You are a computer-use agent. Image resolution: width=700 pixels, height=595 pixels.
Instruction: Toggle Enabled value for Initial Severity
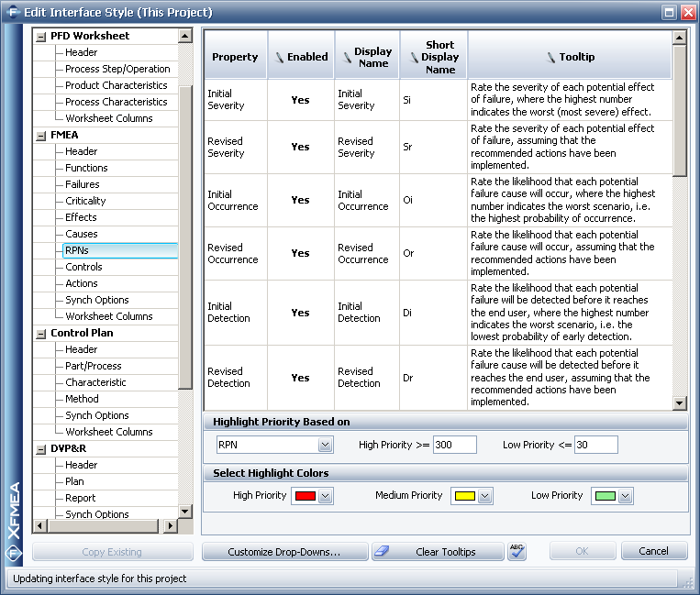pyautogui.click(x=300, y=100)
